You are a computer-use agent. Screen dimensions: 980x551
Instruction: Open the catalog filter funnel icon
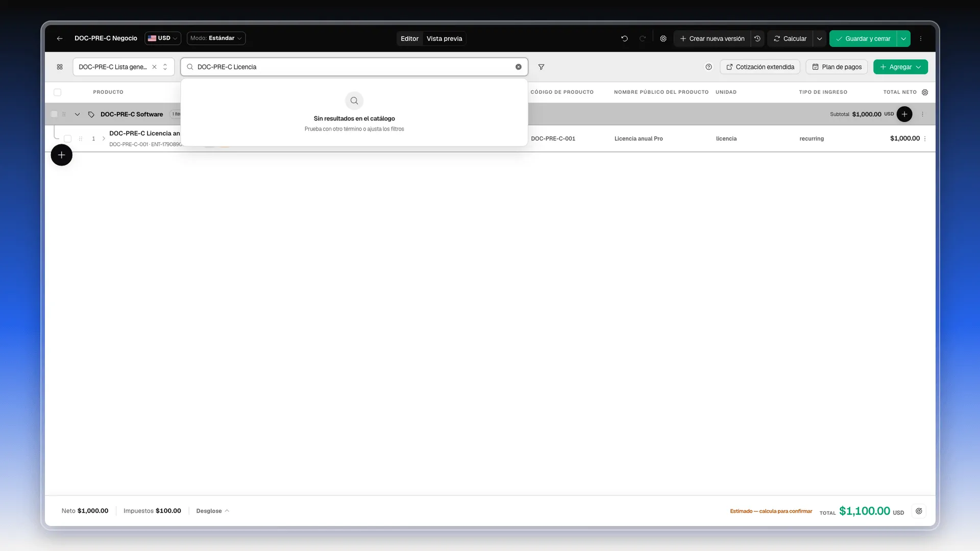(x=541, y=67)
